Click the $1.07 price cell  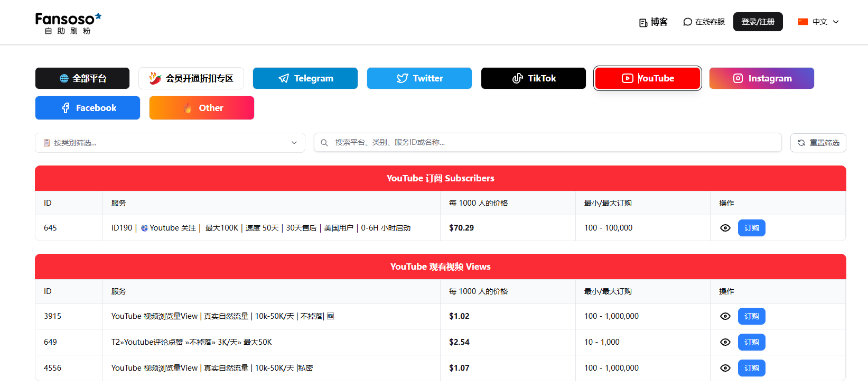click(x=508, y=368)
